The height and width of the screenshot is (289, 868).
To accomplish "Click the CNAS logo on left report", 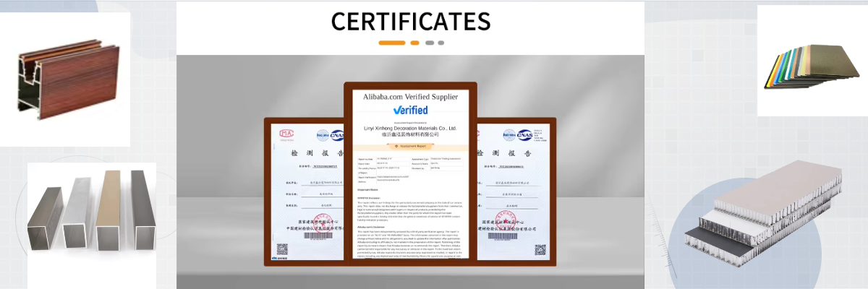I will [x=338, y=134].
